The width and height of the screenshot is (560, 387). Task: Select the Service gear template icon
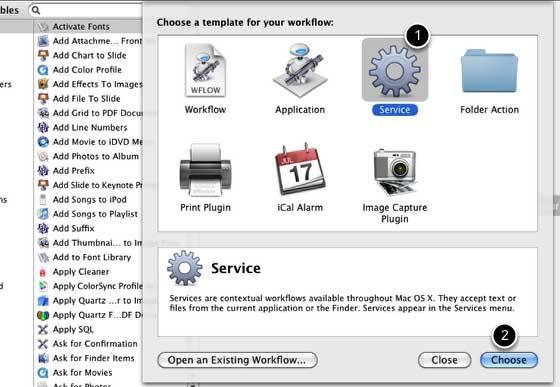[x=395, y=71]
